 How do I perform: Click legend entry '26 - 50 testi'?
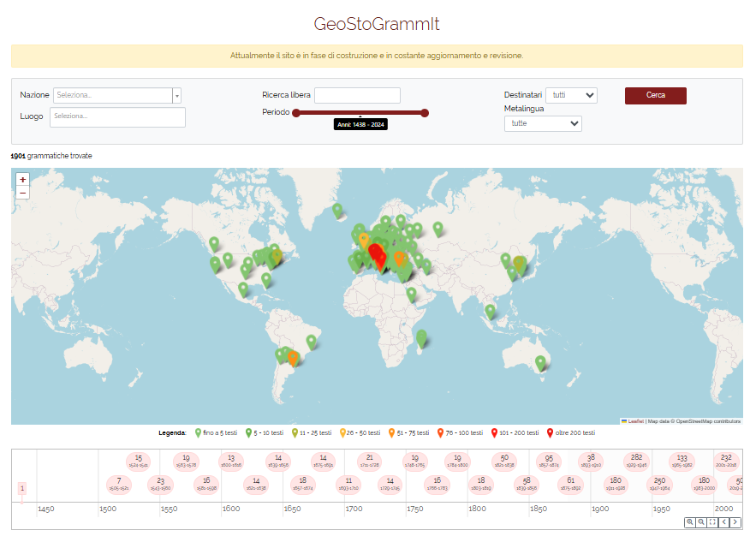[x=360, y=433]
